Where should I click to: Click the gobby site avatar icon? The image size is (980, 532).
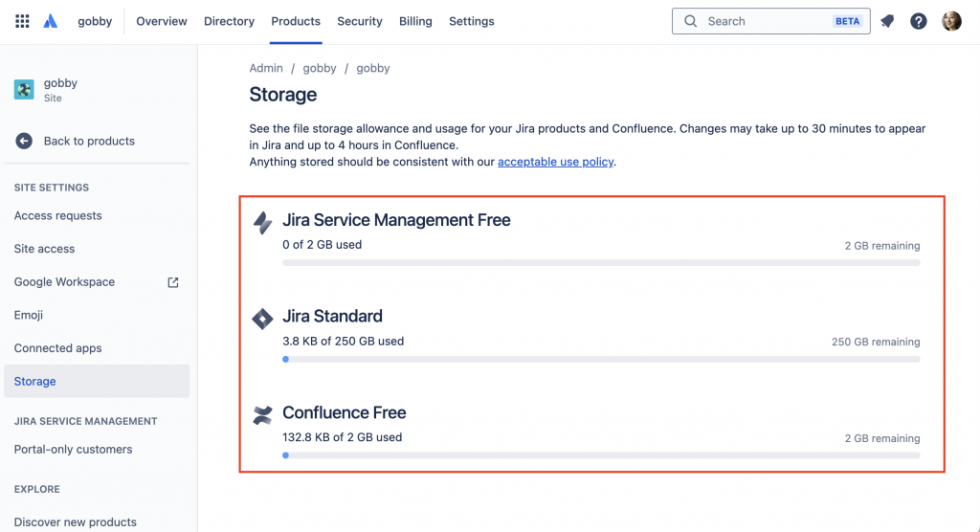pos(24,90)
